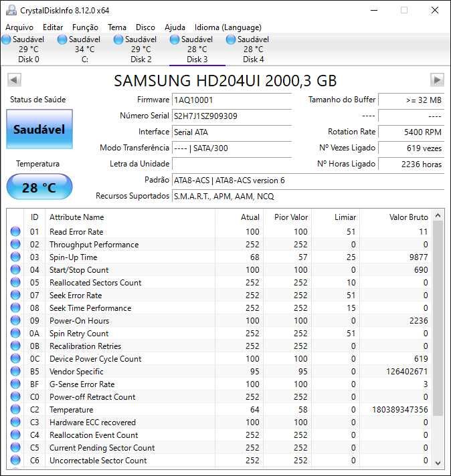Click the status icon for Recalibration Retries
Screen dimensions: 451x476
[x=15, y=346]
